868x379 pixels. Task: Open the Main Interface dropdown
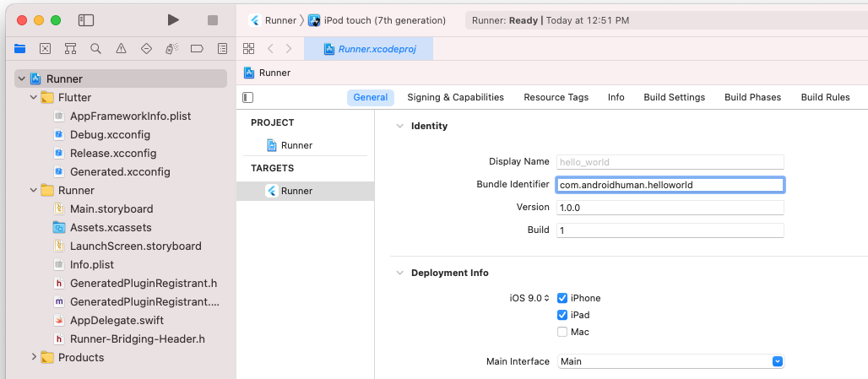click(x=670, y=361)
